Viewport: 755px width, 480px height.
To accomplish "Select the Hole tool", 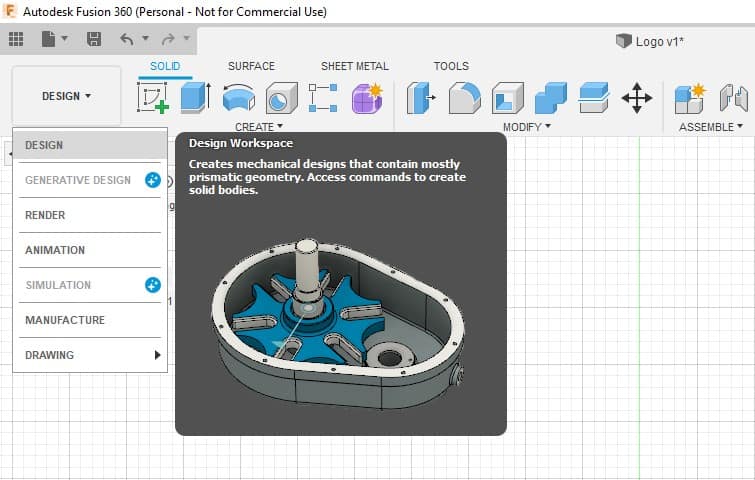I will [x=282, y=98].
